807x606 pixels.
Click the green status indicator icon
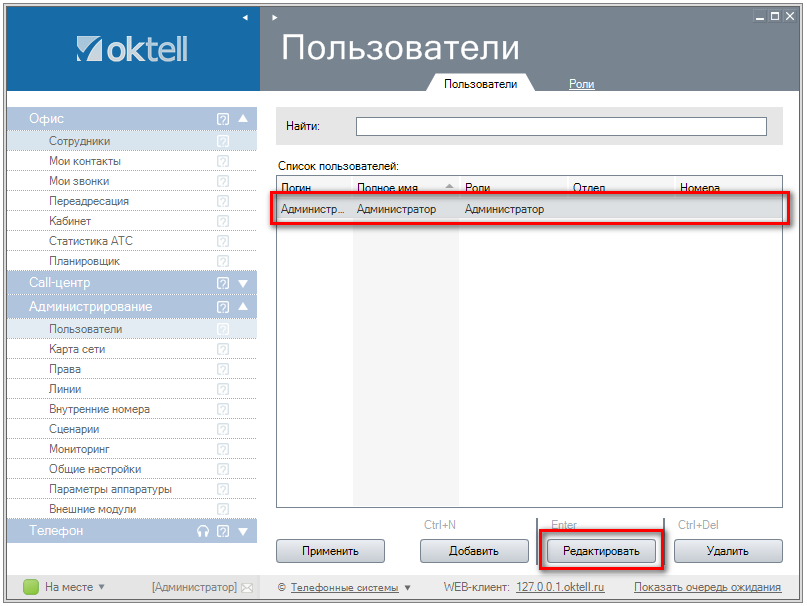click(31, 587)
